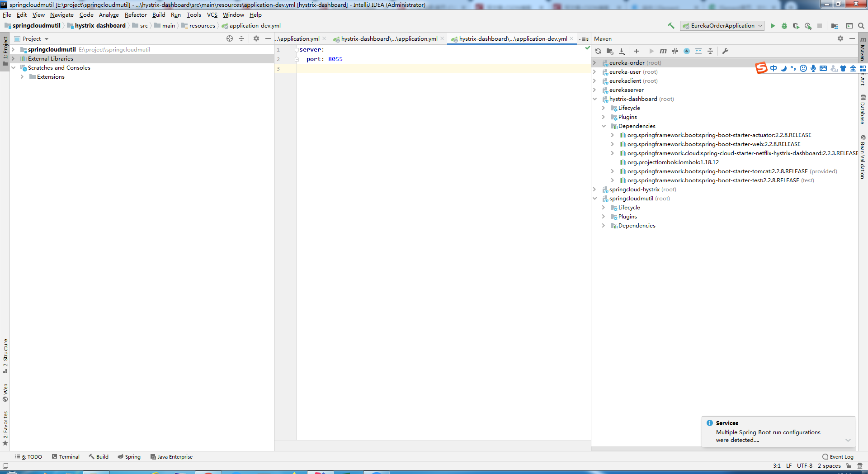Expand External Libraries node
Viewport: 868px width, 474px height.
(13, 59)
